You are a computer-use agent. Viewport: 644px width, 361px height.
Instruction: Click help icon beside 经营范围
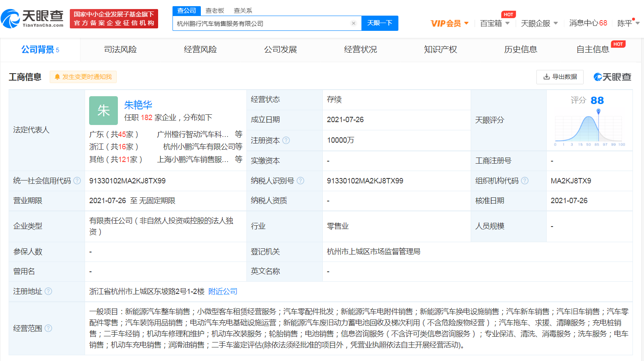click(x=48, y=328)
